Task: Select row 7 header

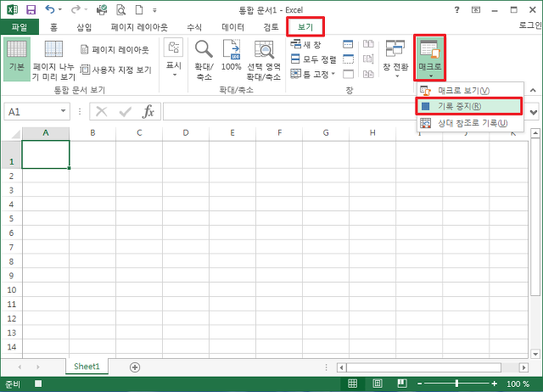Action: coord(11,247)
